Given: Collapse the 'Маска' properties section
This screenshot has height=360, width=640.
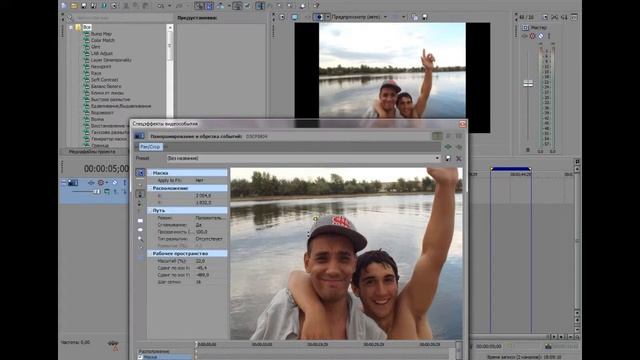Looking at the screenshot, I should (x=150, y=173).
